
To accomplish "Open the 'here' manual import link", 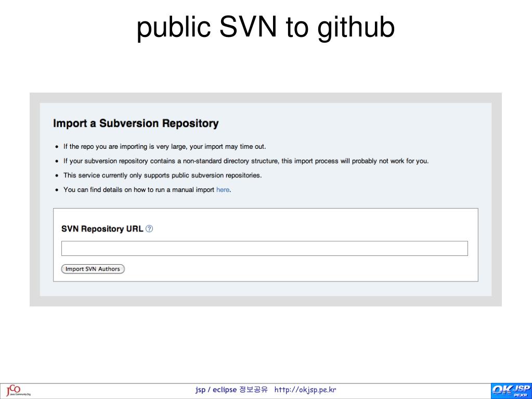I will point(223,190).
